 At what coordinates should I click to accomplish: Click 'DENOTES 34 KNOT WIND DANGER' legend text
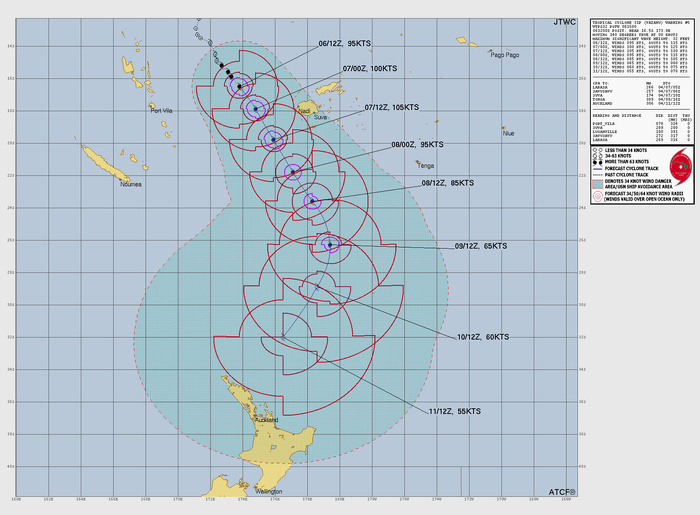638,181
